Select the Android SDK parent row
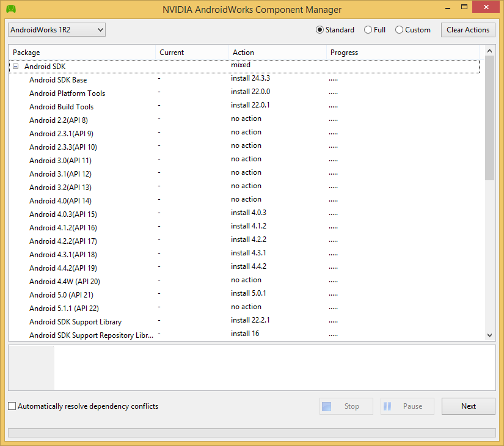The image size is (504, 446). [x=244, y=66]
